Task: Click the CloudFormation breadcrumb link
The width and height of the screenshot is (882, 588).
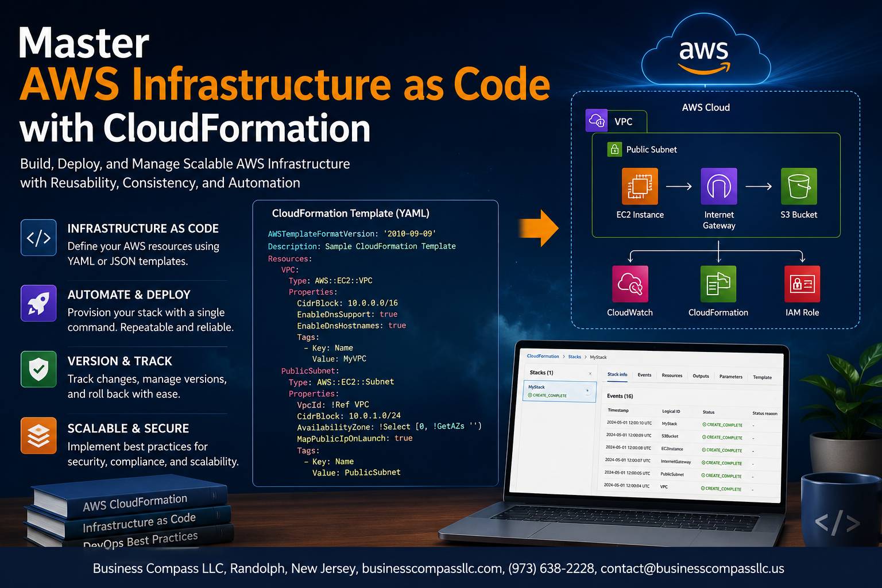Action: 543,356
